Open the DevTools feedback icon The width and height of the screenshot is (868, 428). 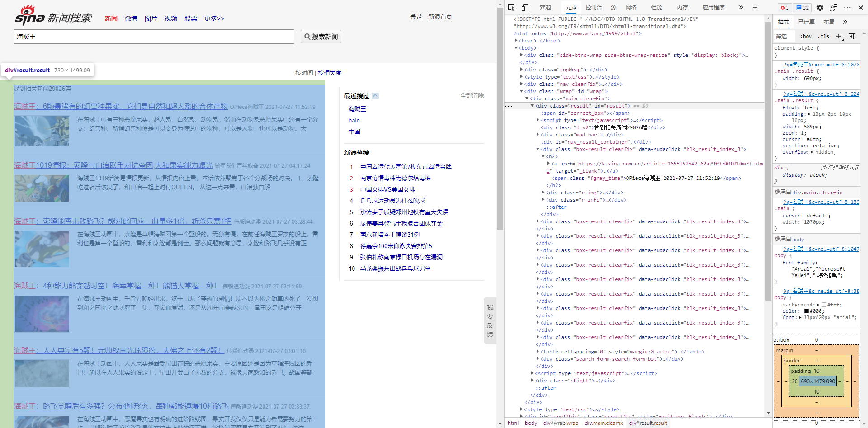pos(834,8)
